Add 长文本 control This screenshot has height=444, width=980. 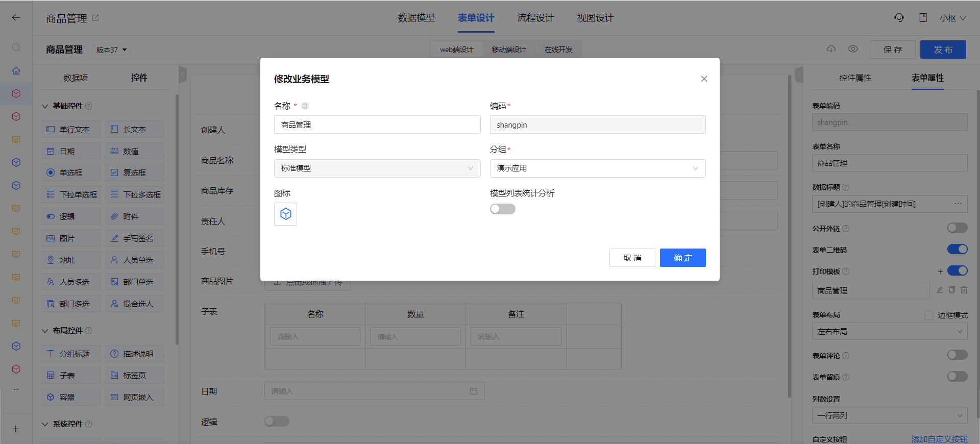pos(135,129)
